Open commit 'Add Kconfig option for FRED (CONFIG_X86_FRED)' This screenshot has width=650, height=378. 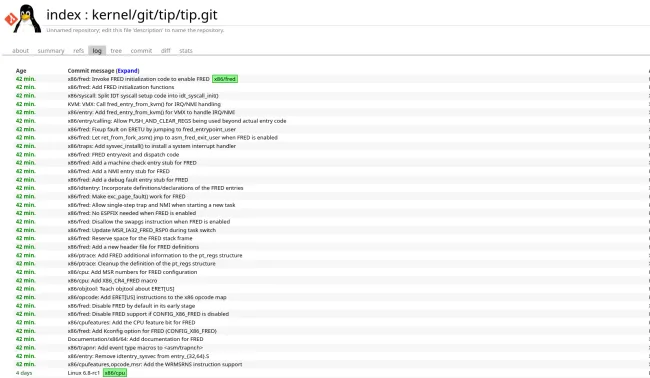(142, 331)
